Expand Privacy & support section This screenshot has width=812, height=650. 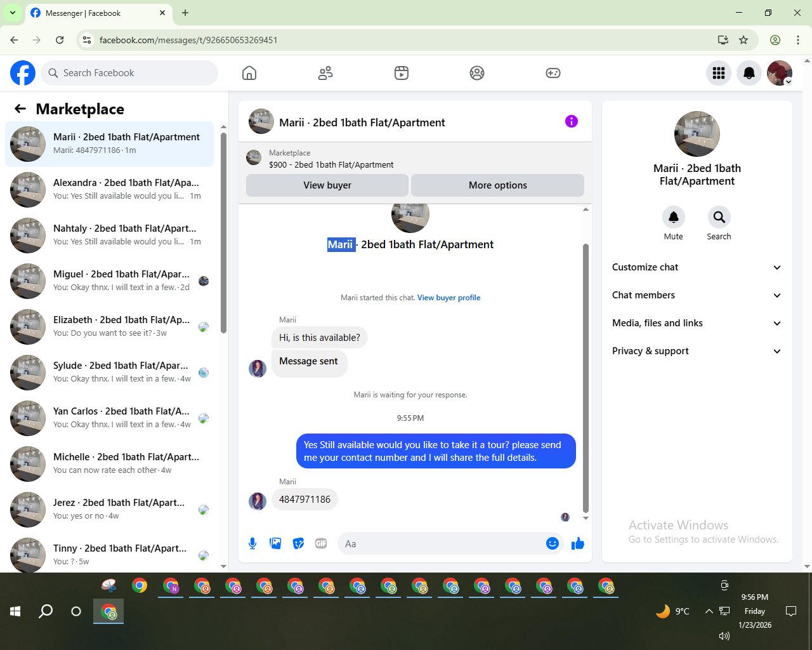point(697,351)
